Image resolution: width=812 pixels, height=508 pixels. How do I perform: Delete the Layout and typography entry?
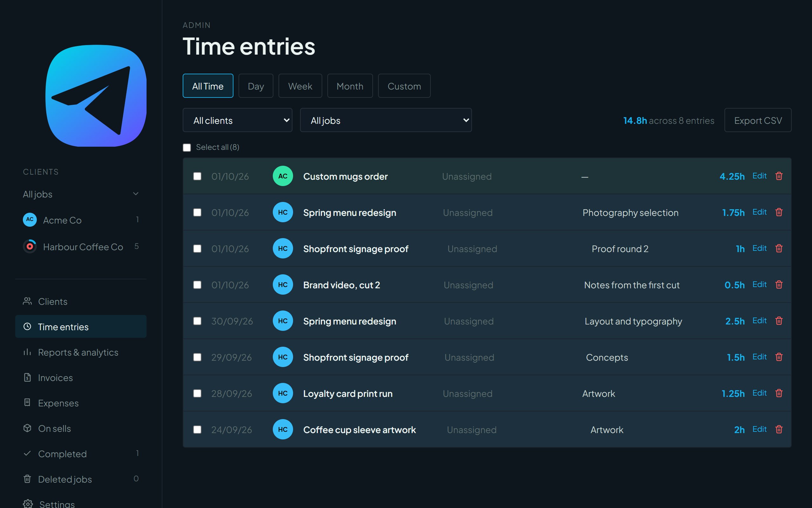pyautogui.click(x=779, y=321)
